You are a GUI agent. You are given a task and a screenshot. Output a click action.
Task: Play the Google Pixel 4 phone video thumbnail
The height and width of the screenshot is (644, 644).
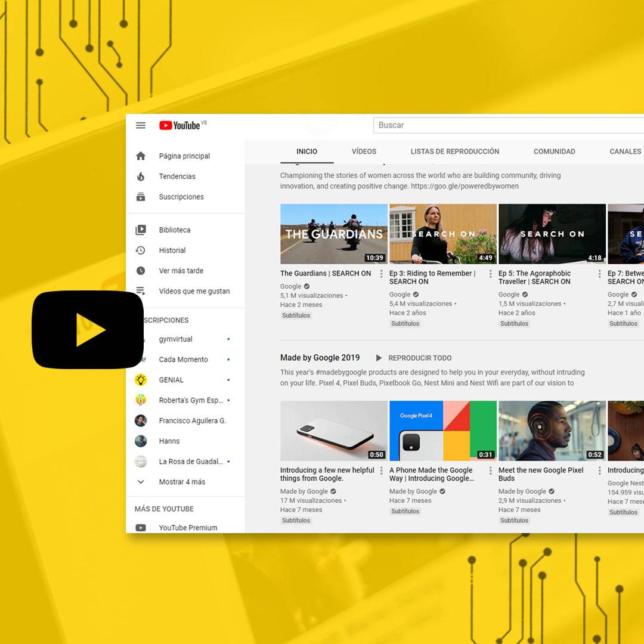coord(442,431)
